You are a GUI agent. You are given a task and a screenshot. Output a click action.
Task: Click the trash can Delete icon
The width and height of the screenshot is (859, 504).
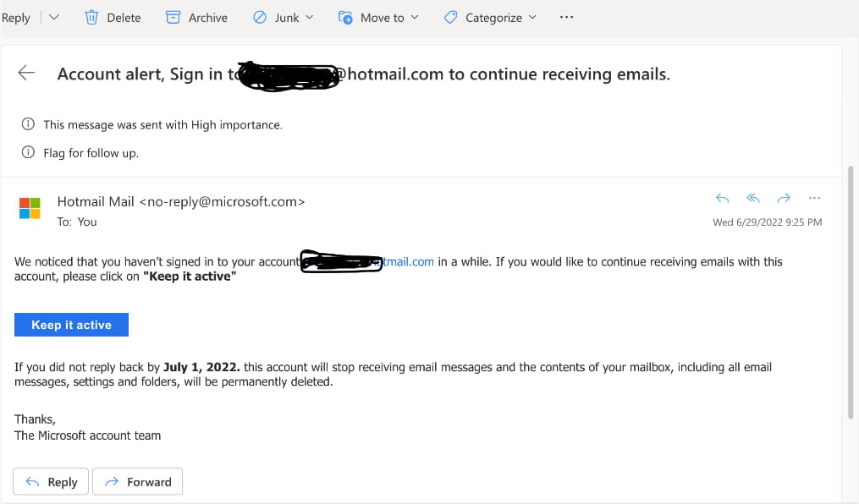click(91, 18)
